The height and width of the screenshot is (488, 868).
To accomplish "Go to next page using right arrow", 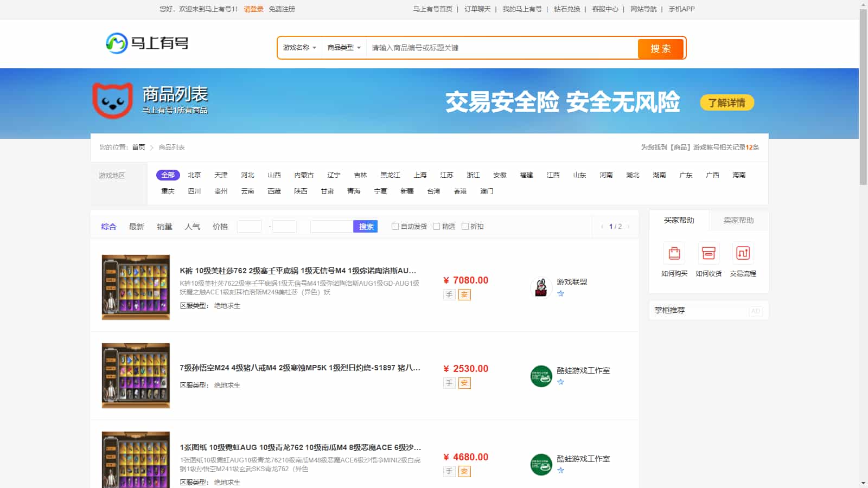I will [629, 227].
